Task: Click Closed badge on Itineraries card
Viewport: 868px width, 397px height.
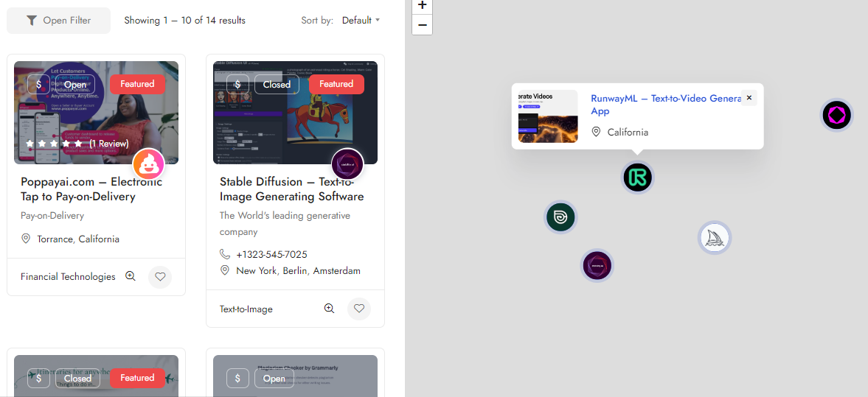Action: click(77, 379)
